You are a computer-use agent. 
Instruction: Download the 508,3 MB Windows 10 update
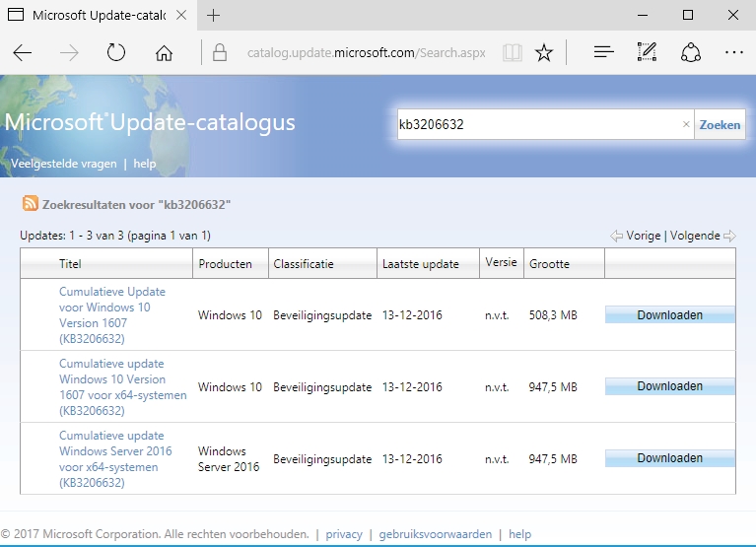click(x=669, y=315)
